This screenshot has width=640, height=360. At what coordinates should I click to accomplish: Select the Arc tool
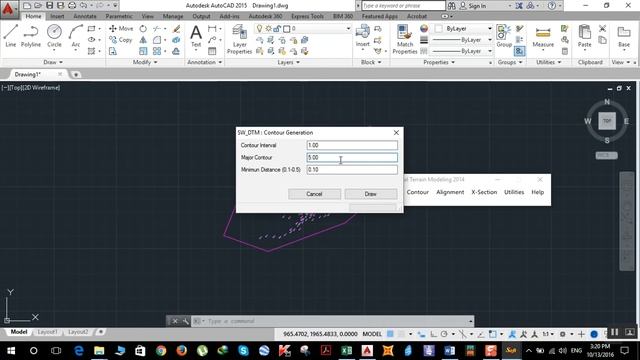pyautogui.click(x=76, y=36)
